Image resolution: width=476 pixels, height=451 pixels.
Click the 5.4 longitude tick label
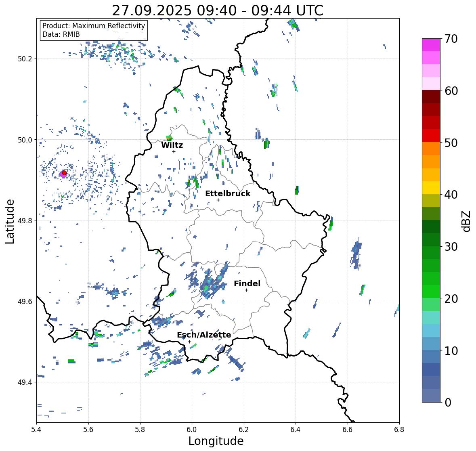(x=36, y=430)
